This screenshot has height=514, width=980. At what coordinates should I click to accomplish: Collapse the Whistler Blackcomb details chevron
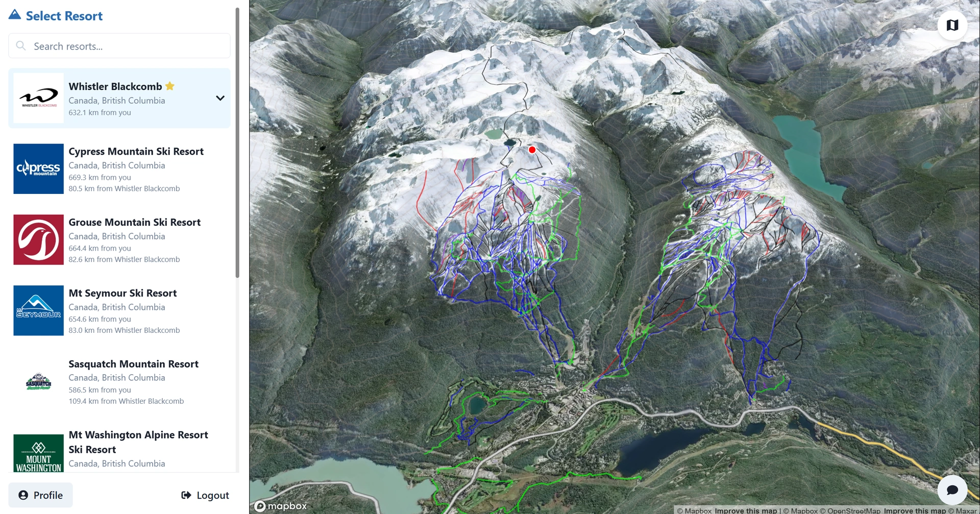(220, 97)
